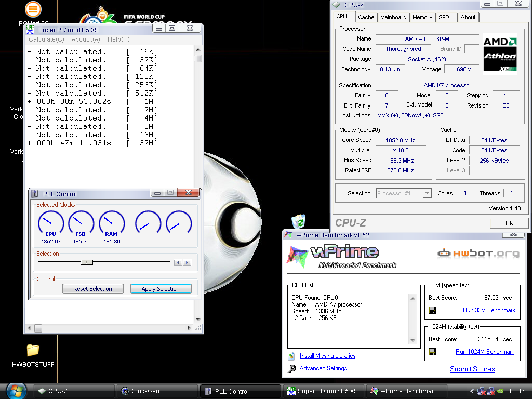The height and width of the screenshot is (399, 532).
Task: Click the hwbot.org logo in wPrime
Action: click(478, 253)
